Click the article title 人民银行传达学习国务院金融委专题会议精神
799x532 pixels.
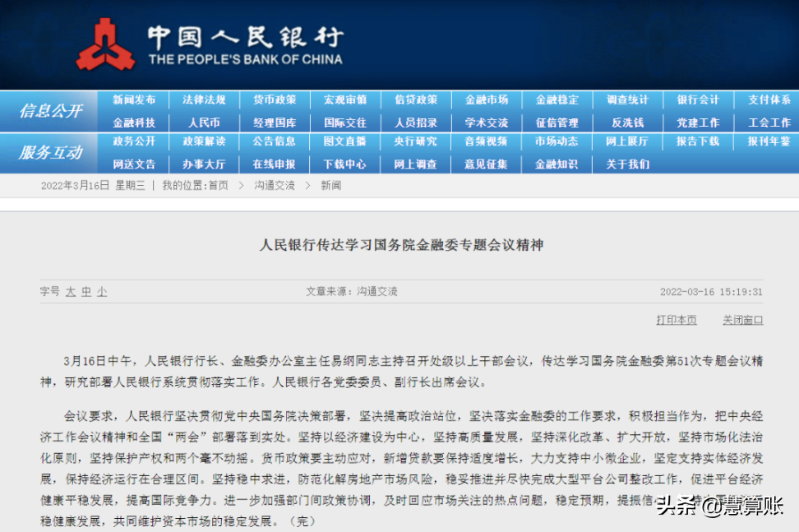point(401,245)
